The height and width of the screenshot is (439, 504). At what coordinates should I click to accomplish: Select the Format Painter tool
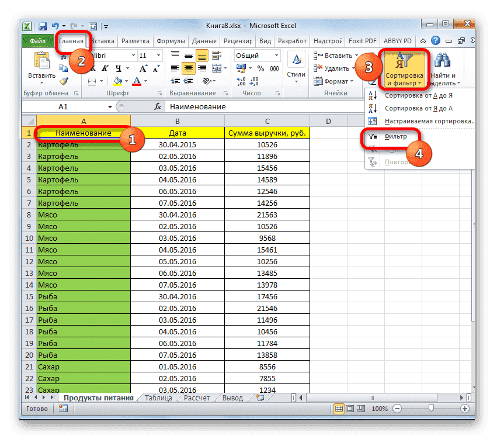coord(63,80)
